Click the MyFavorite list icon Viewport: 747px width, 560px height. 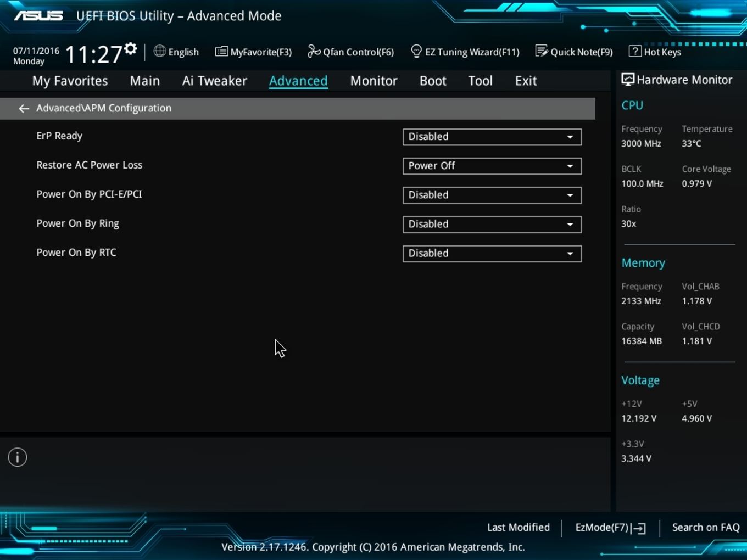pos(221,52)
